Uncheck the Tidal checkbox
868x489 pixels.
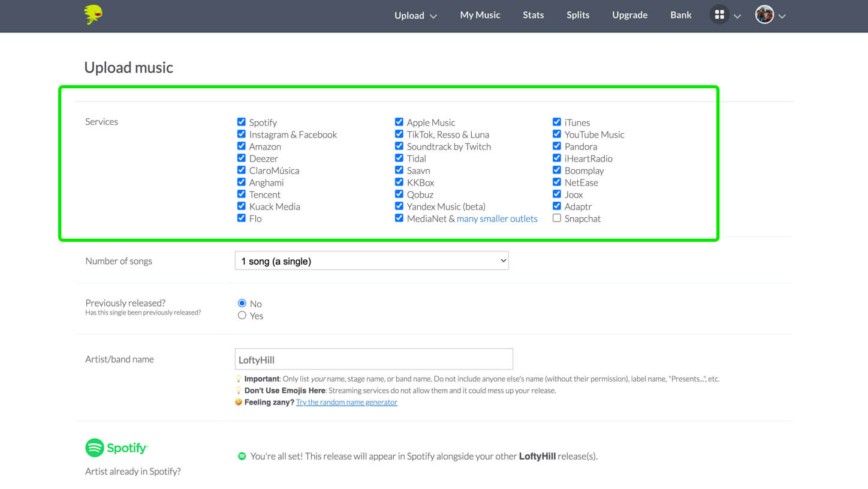pyautogui.click(x=399, y=158)
